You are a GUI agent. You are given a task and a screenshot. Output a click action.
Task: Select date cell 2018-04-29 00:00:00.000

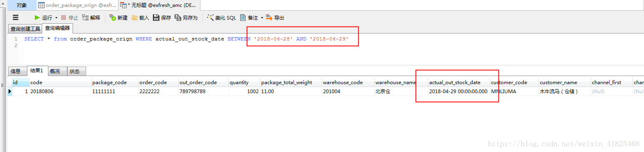(459, 92)
